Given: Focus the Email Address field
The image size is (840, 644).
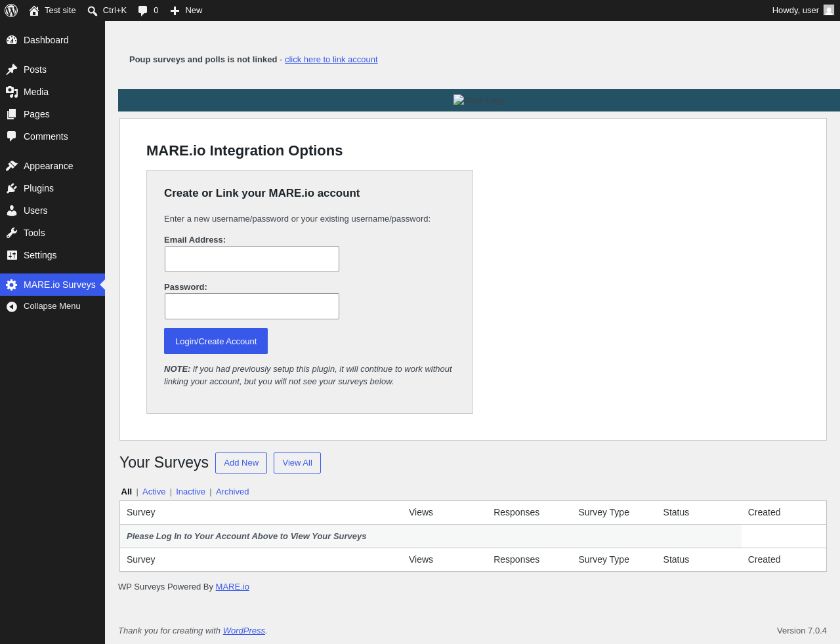Looking at the screenshot, I should pyautogui.click(x=252, y=259).
